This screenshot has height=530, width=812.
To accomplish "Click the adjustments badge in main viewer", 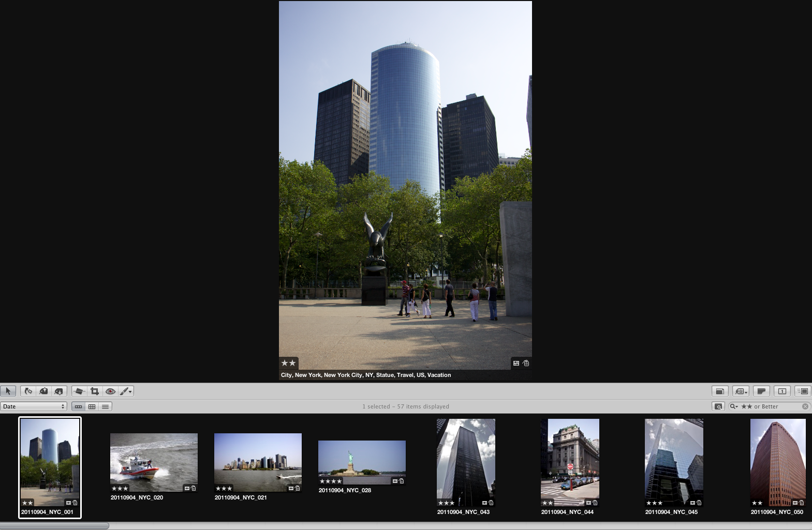I will (516, 363).
